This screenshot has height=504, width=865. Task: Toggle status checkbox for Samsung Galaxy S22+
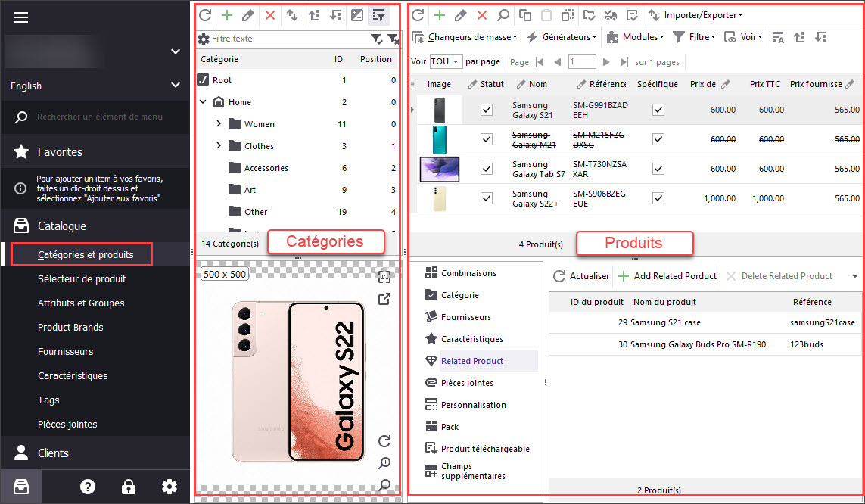(486, 198)
